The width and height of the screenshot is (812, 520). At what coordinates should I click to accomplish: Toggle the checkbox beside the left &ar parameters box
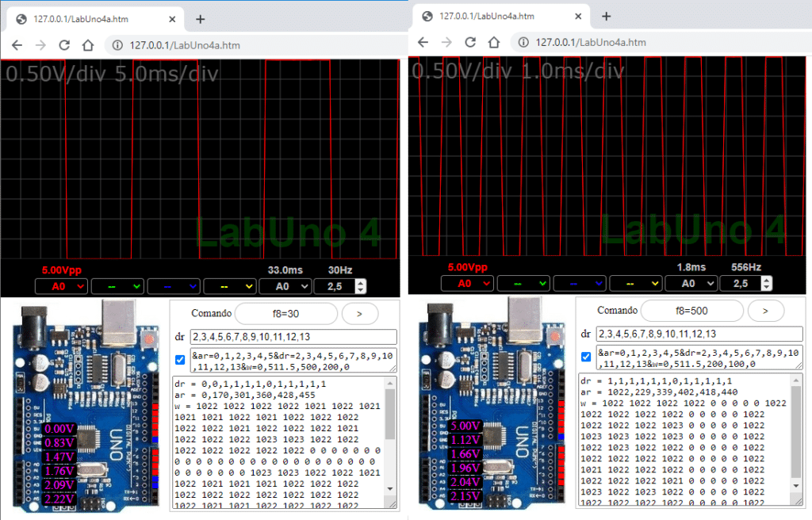180,359
